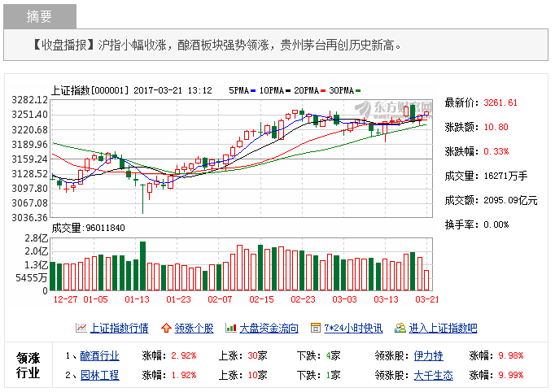Click the people icon beside 进入上证指数吧

400,328
